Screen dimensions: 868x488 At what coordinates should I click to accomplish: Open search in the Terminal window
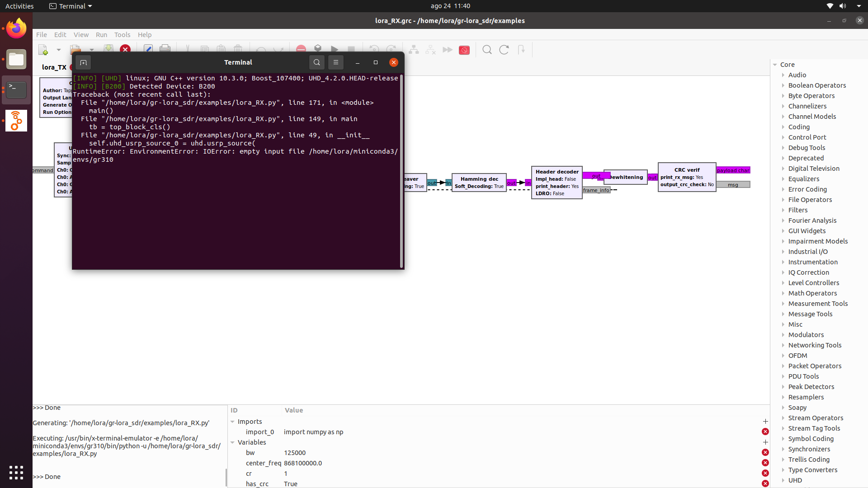coord(317,62)
